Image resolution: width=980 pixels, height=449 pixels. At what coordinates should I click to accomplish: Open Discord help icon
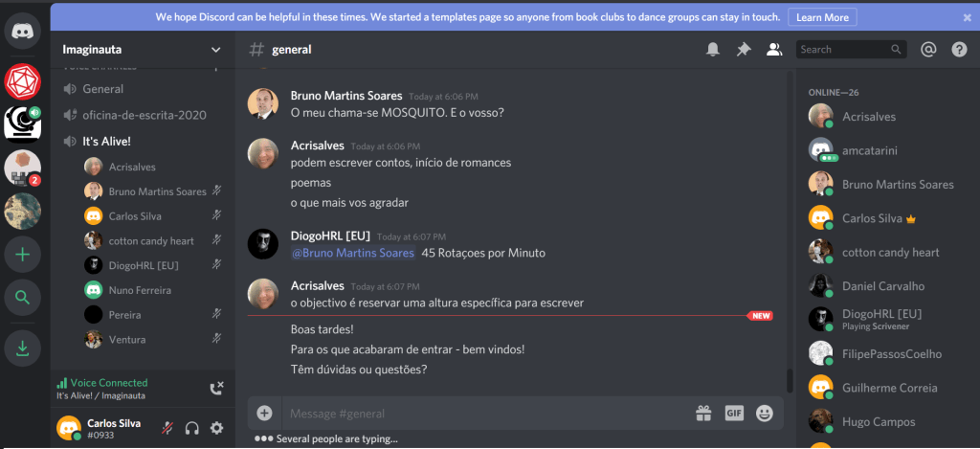959,50
